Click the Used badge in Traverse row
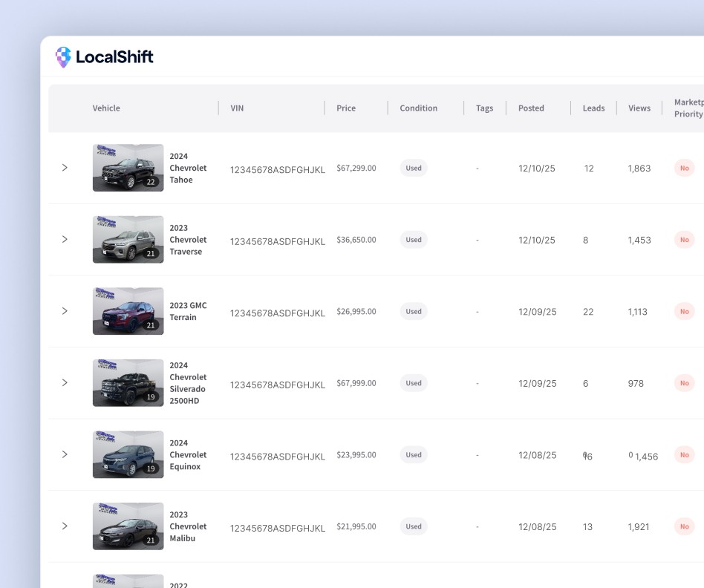Viewport: 704px width, 588px height. [x=414, y=240]
